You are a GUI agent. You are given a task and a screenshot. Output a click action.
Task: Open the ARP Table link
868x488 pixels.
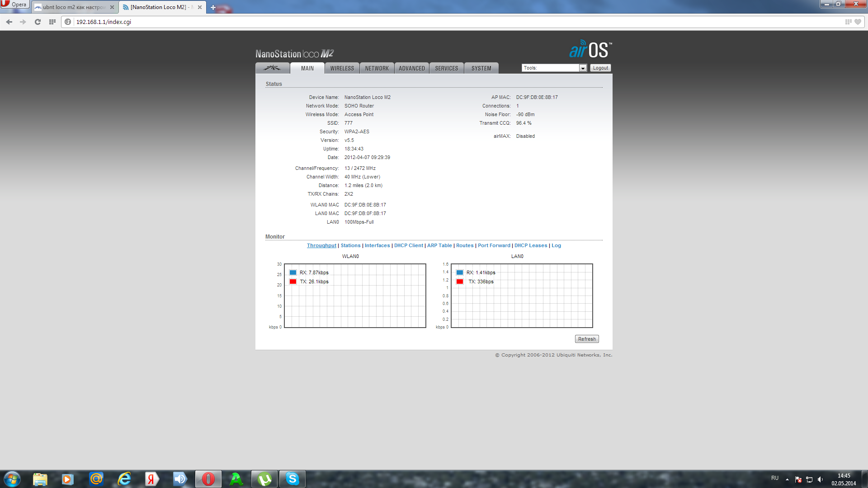[x=439, y=245]
